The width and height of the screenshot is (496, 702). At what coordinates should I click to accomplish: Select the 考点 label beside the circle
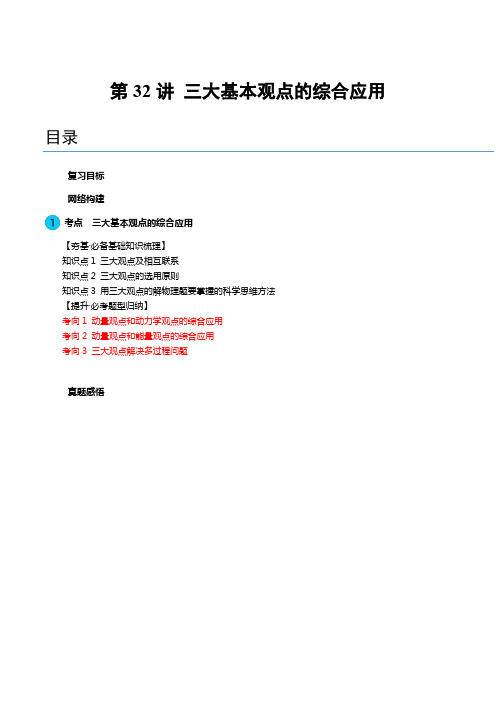[x=73, y=223]
